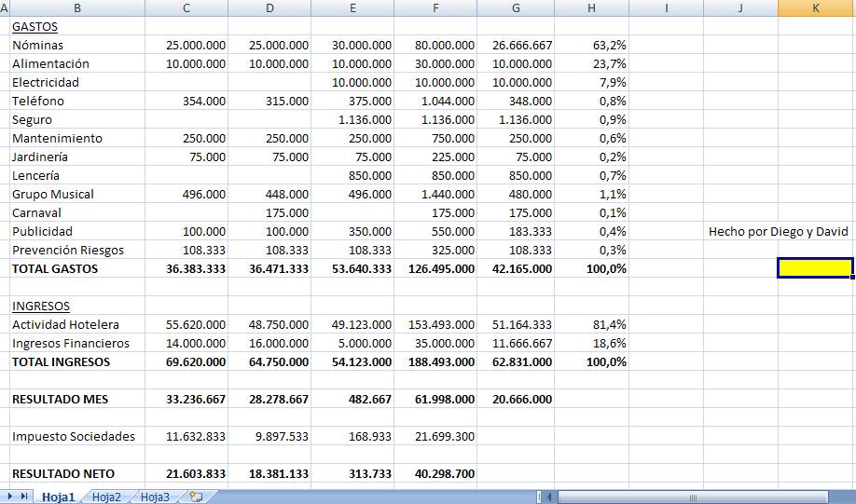This screenshot has height=504, width=856.
Task: Click the horizontal scrollbar left arrow
Action: click(x=549, y=497)
